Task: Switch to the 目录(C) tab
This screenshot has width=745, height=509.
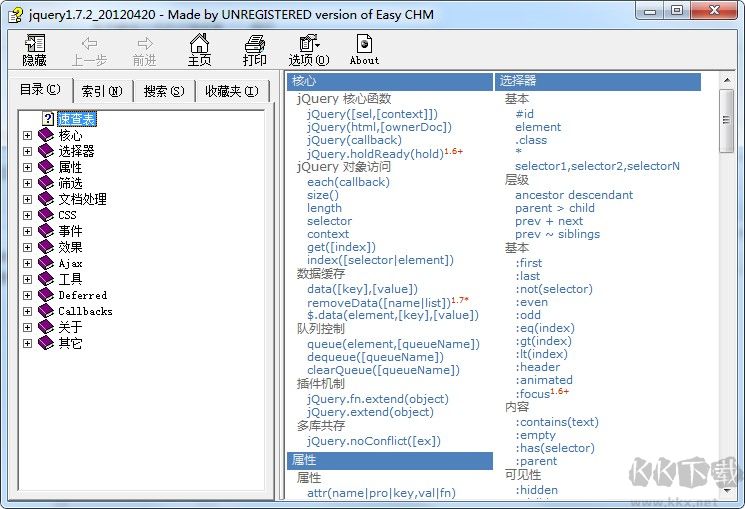Action: 40,89
